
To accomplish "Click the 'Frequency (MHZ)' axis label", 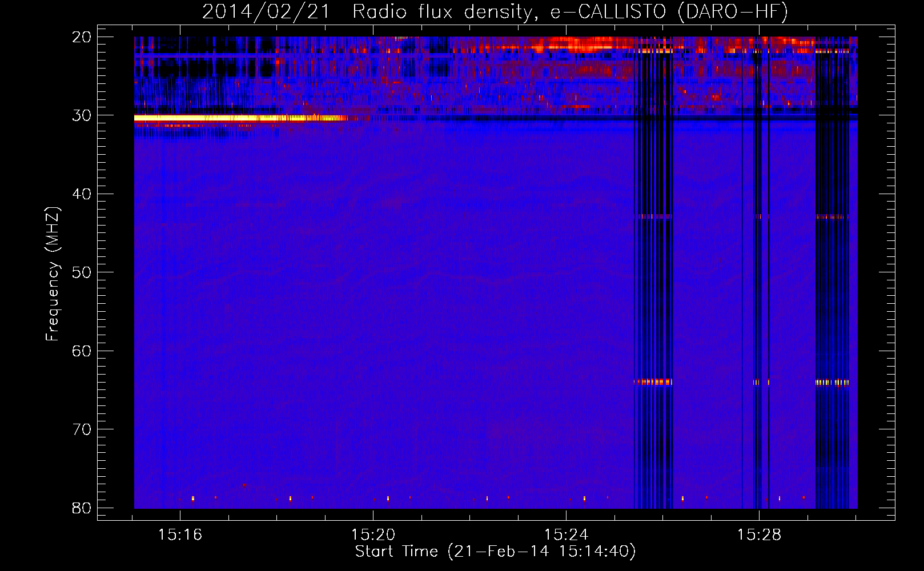I will pos(53,274).
